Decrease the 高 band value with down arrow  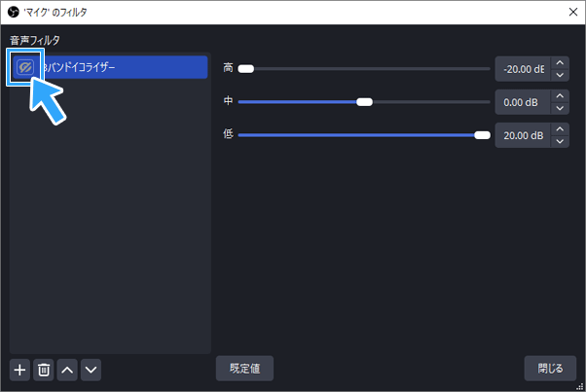click(560, 75)
